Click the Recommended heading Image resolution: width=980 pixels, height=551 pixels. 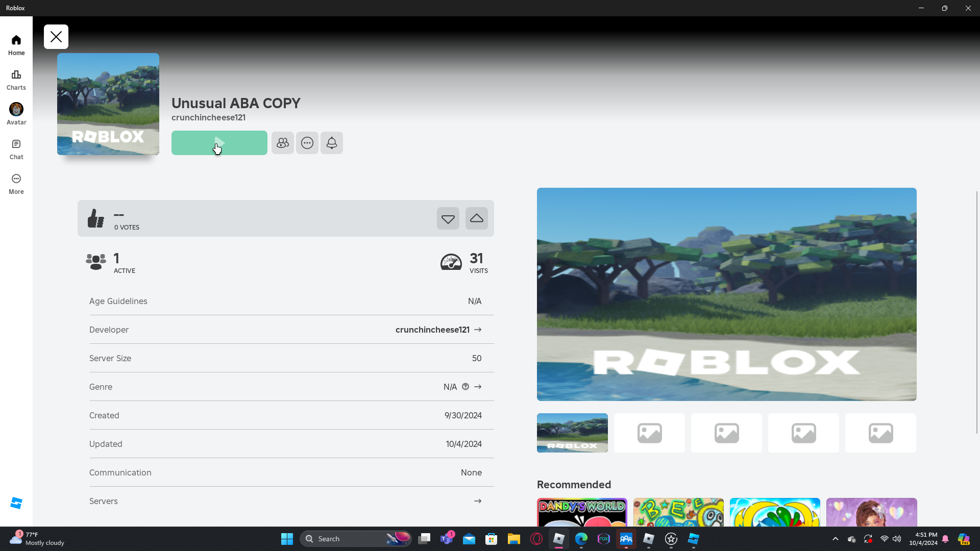pyautogui.click(x=574, y=485)
